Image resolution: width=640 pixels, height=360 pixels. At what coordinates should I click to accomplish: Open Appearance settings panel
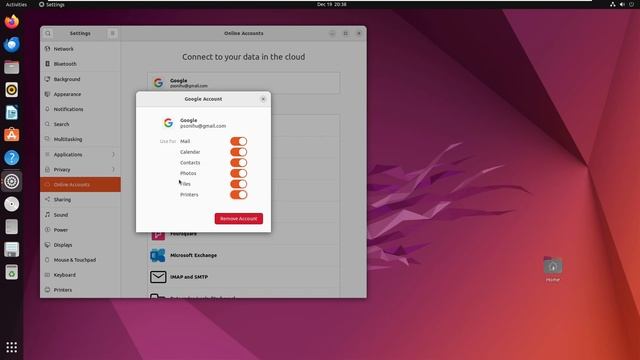(80, 94)
